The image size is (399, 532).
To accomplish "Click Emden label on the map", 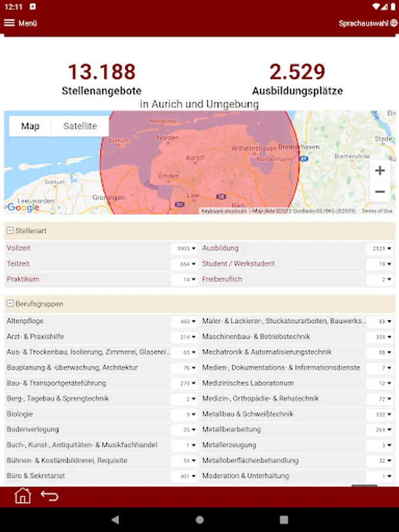I will point(169,176).
